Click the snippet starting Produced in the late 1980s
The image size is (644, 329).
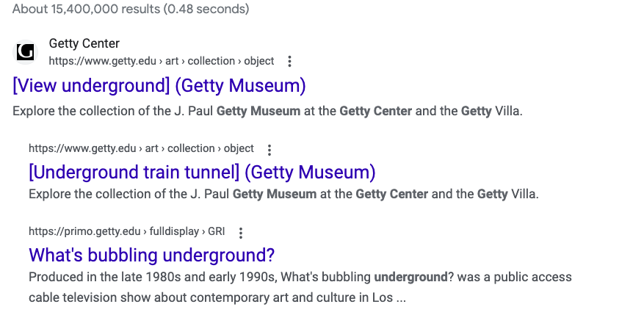[x=300, y=287]
